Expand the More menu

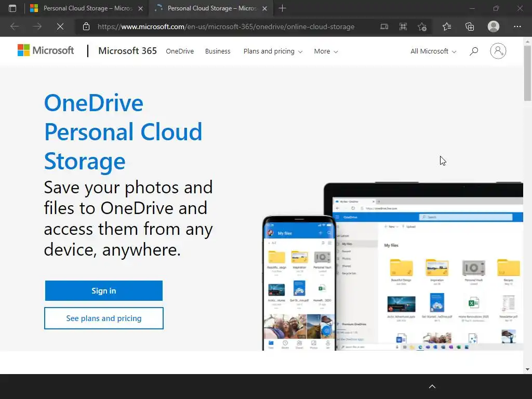326,51
